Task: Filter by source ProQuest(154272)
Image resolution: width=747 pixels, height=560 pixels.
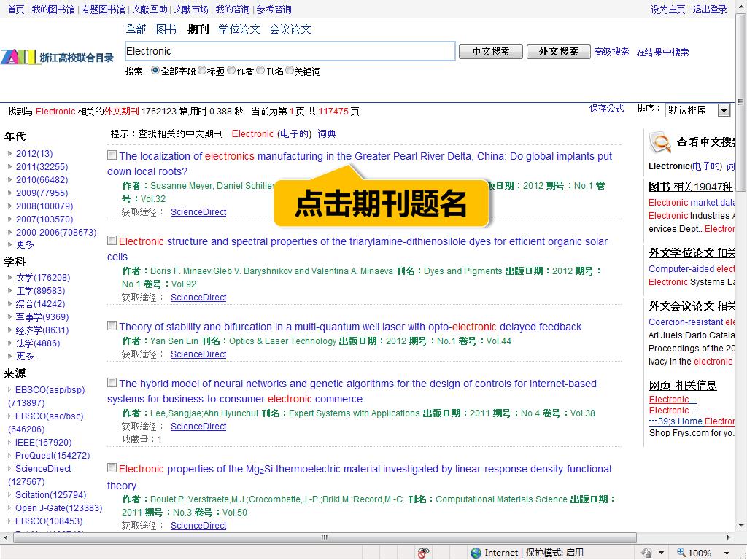Action: tap(53, 455)
